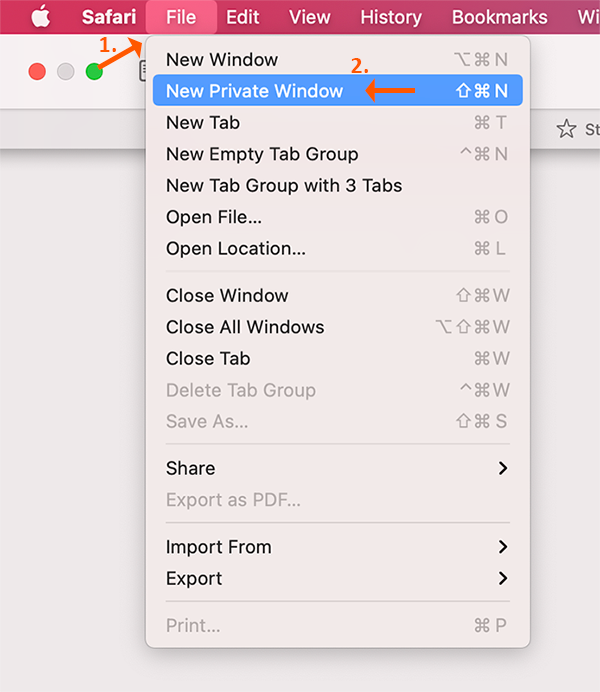Viewport: 600px width, 692px height.
Task: Select Close All Windows
Action: point(245,327)
